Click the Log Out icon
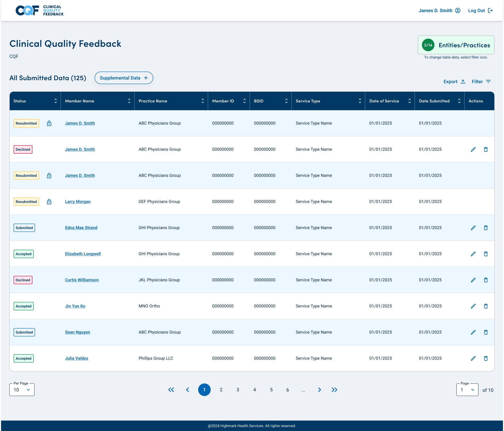504x431 pixels. pyautogui.click(x=490, y=10)
